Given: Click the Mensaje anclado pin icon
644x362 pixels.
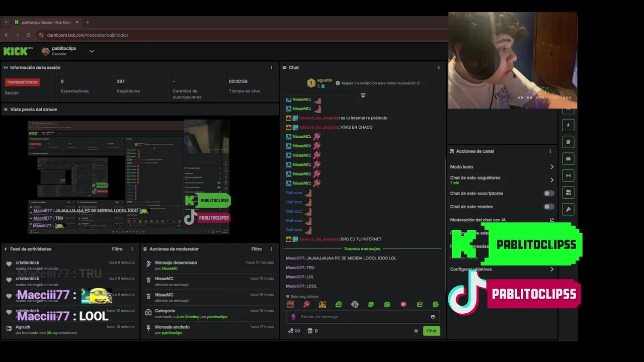Looking at the screenshot, I should 148,328.
